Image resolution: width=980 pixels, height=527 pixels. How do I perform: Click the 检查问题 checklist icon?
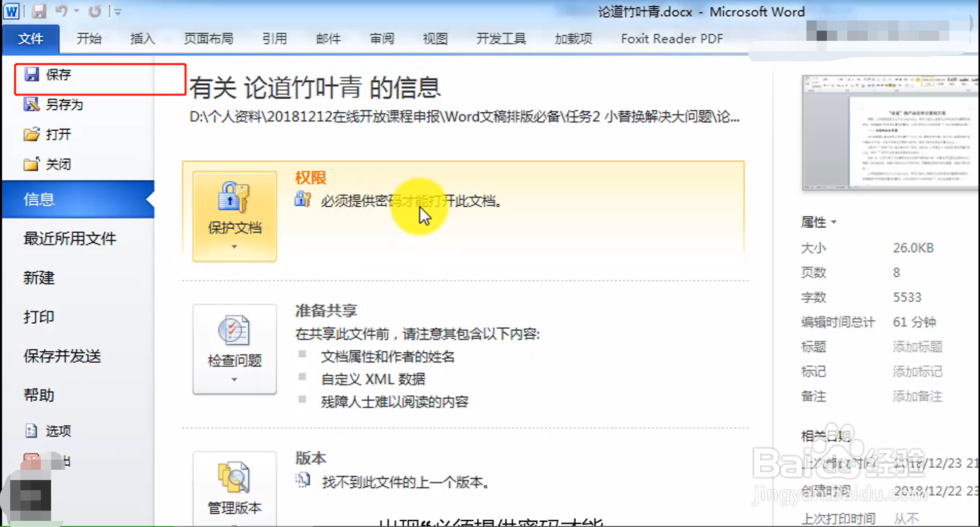pyautogui.click(x=234, y=330)
